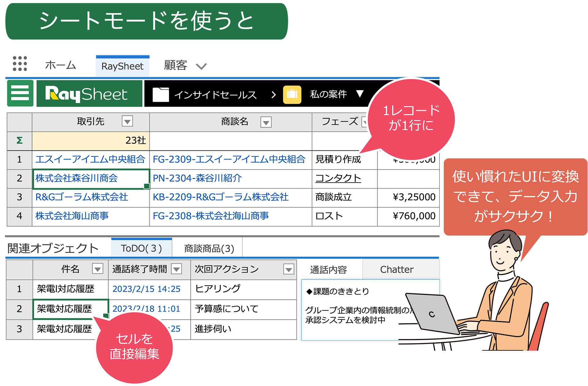
Task: Click the フェーズ column header
Action: tap(340, 122)
